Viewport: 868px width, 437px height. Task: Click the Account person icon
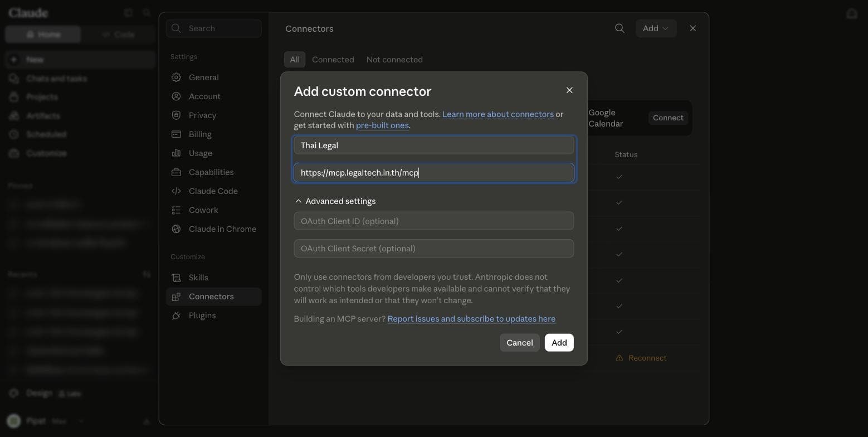(176, 96)
